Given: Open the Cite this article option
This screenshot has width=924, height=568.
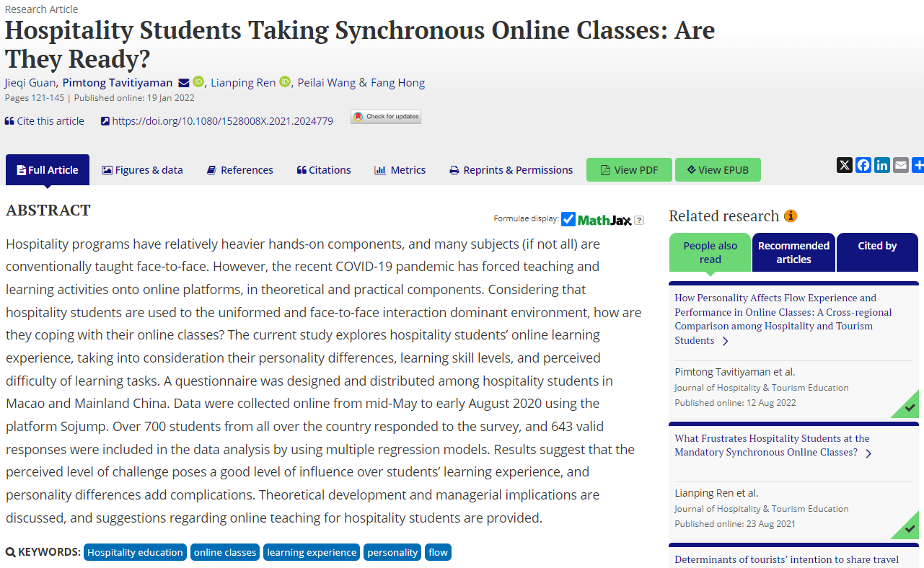Looking at the screenshot, I should (45, 121).
